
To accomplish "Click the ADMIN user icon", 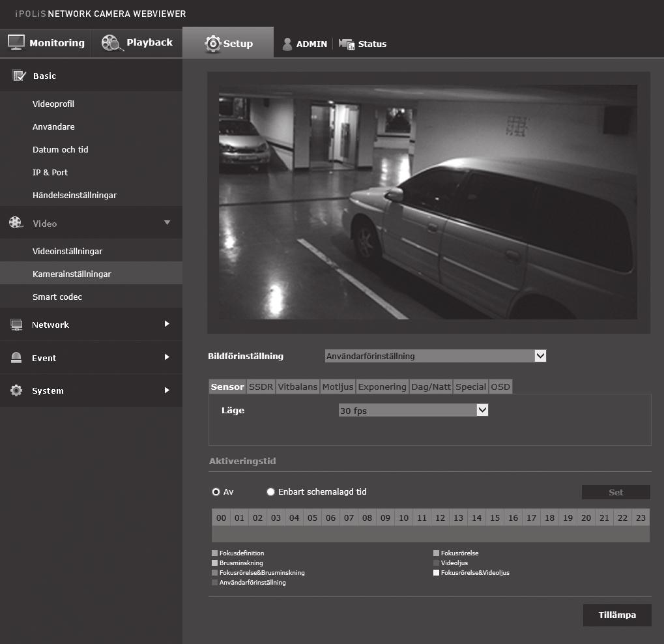I will coord(287,44).
